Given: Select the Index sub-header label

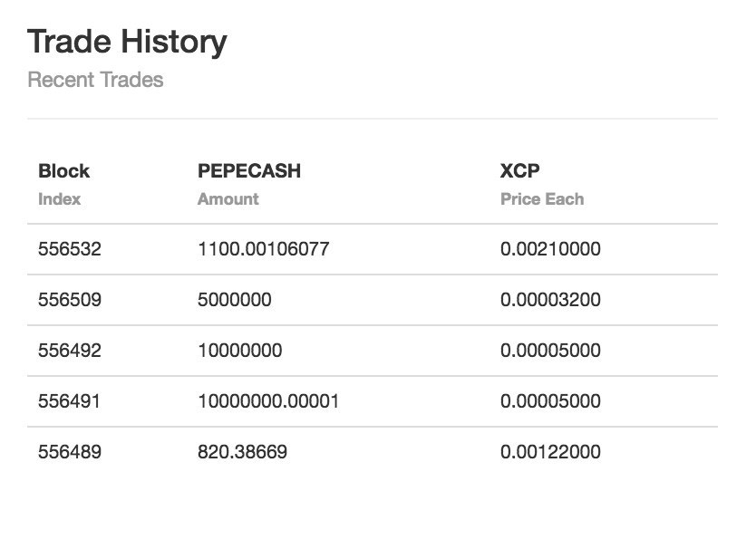Looking at the screenshot, I should 59,198.
